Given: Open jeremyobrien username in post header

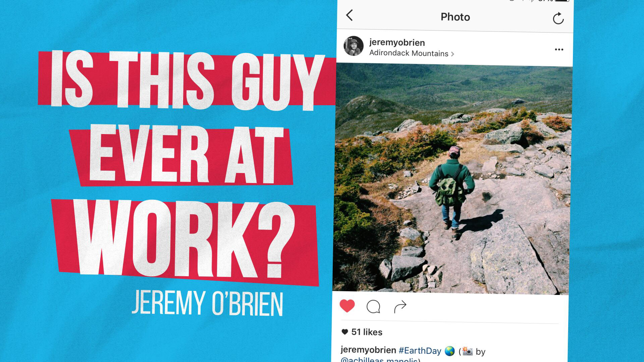Looking at the screenshot, I should tap(397, 43).
